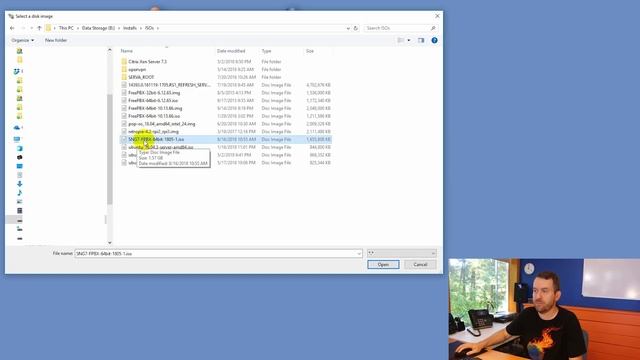Click the navigation pane scrollbar up arrow
The height and width of the screenshot is (360, 640).
click(109, 50)
